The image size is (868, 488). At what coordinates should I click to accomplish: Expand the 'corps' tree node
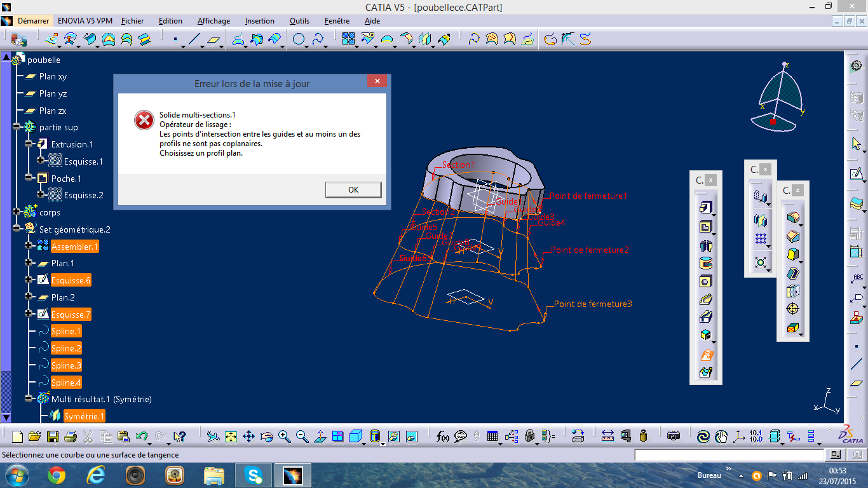(17, 212)
